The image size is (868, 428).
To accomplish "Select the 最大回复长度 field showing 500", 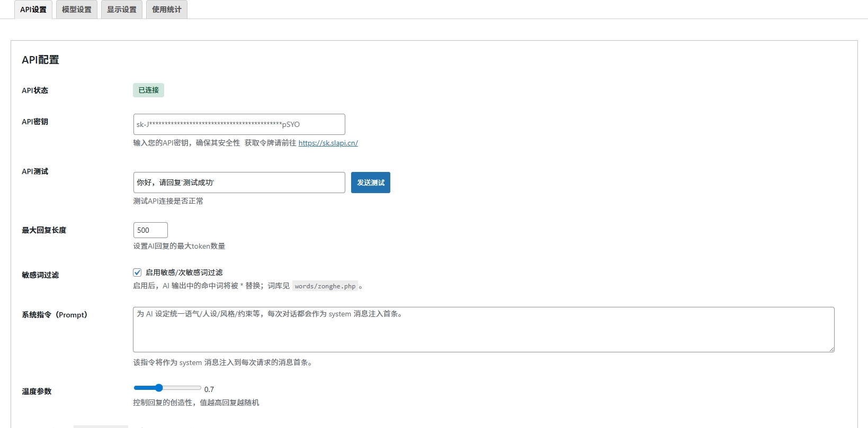I will (x=150, y=230).
